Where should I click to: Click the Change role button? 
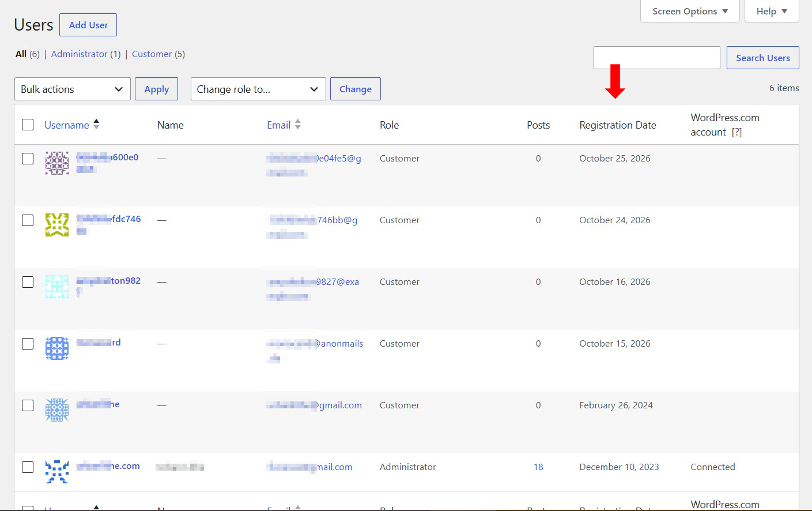click(x=356, y=89)
